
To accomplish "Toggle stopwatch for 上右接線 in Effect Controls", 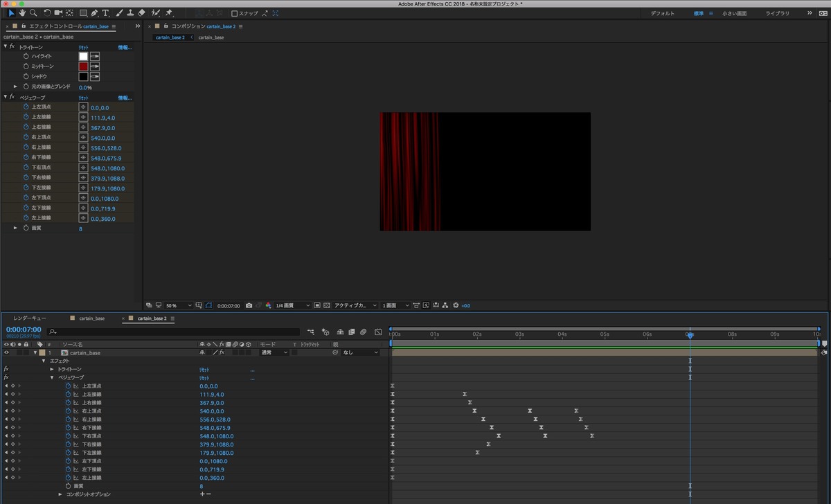I will [x=26, y=127].
